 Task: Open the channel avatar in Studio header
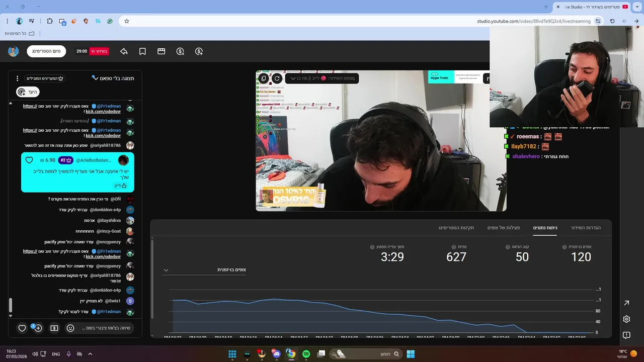point(14,51)
